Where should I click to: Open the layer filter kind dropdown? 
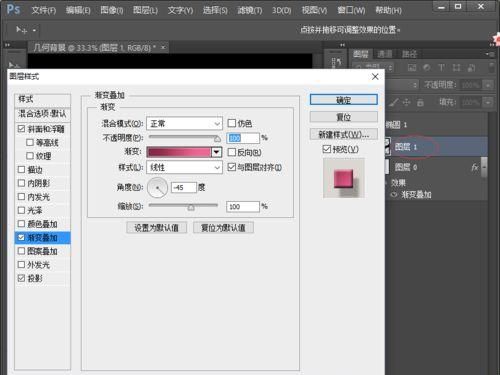coord(373,68)
